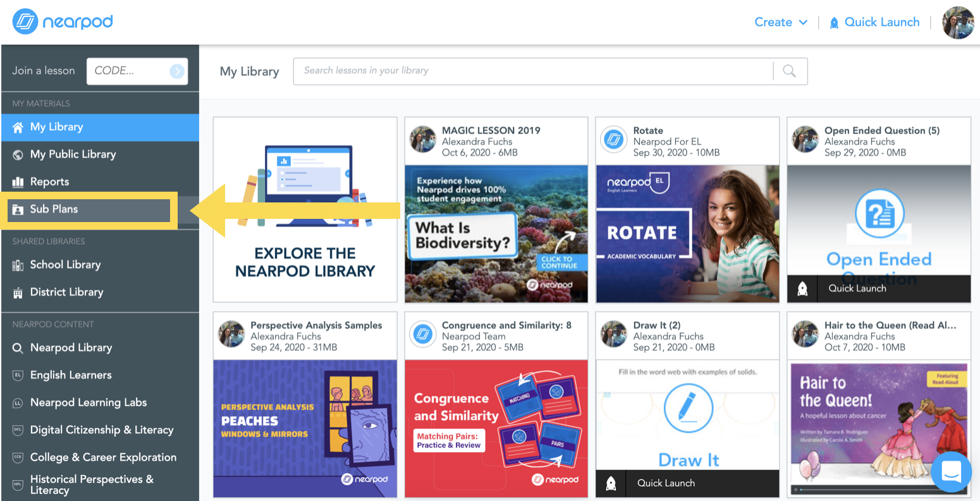980x501 pixels.
Task: Click the Open Ended Question (5) title
Action: coord(882,130)
